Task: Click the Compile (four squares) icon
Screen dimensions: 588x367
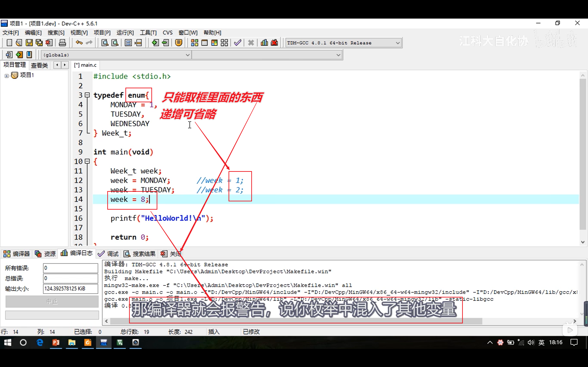Action: 194,43
